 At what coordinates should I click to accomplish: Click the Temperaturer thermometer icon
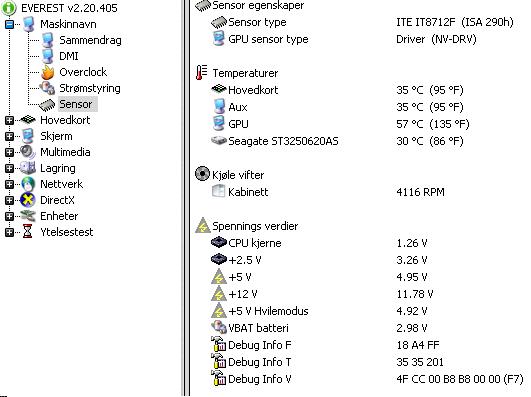(x=202, y=73)
